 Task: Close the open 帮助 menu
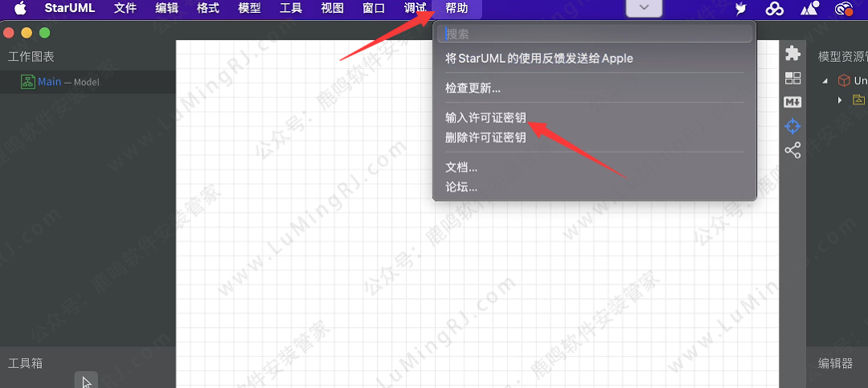pyautogui.click(x=457, y=8)
